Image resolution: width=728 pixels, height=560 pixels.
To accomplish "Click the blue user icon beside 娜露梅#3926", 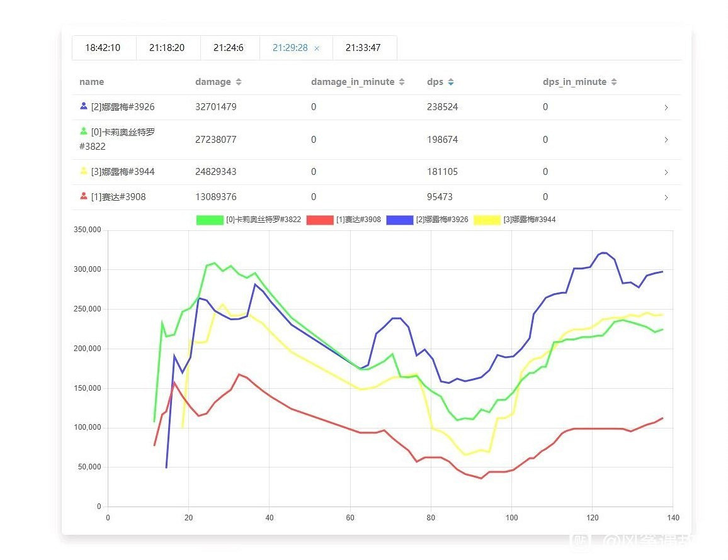I will click(84, 106).
